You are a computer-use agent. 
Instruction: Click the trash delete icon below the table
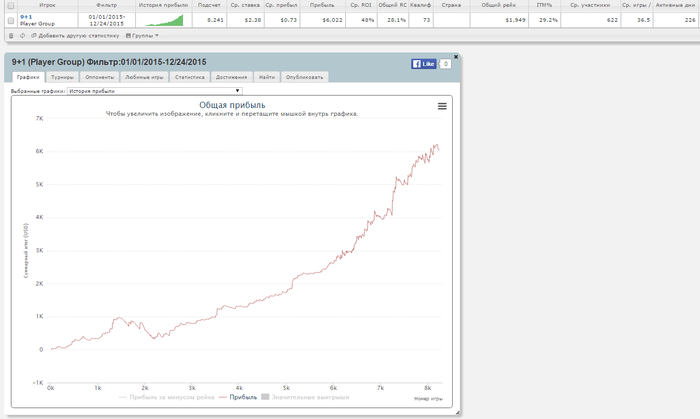(11, 35)
